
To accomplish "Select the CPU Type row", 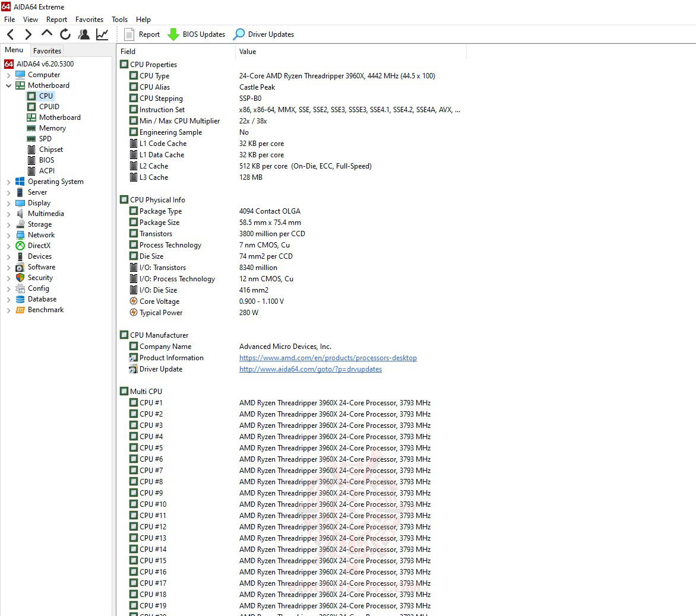I will point(293,76).
